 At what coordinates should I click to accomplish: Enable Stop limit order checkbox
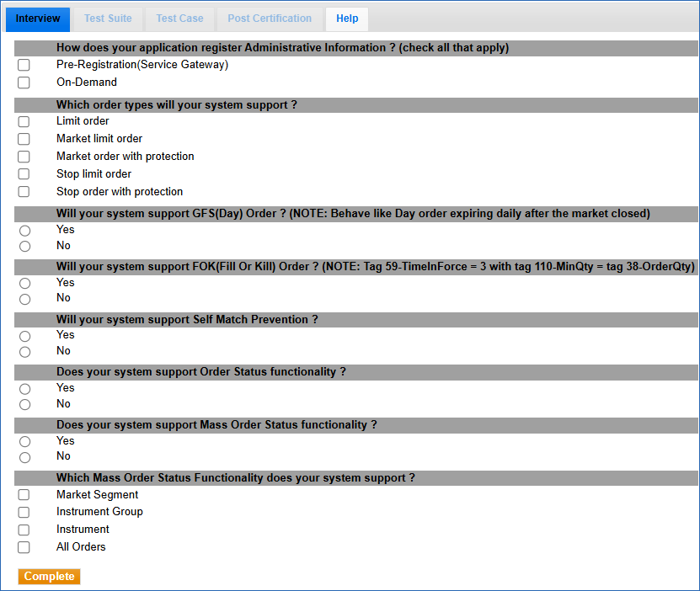[24, 174]
